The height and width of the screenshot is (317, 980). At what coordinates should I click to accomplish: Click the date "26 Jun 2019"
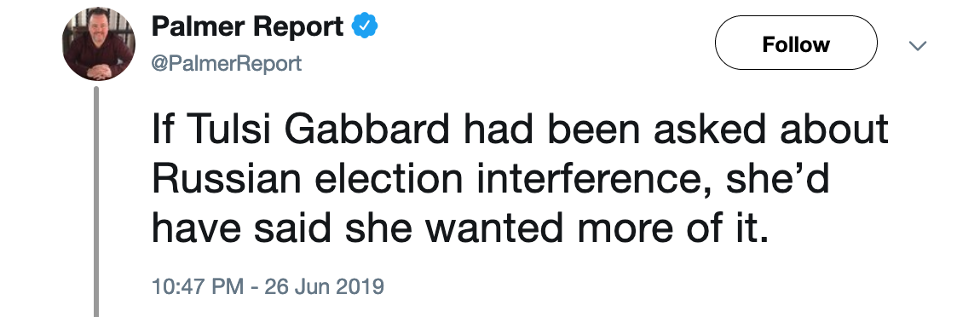tap(324, 286)
